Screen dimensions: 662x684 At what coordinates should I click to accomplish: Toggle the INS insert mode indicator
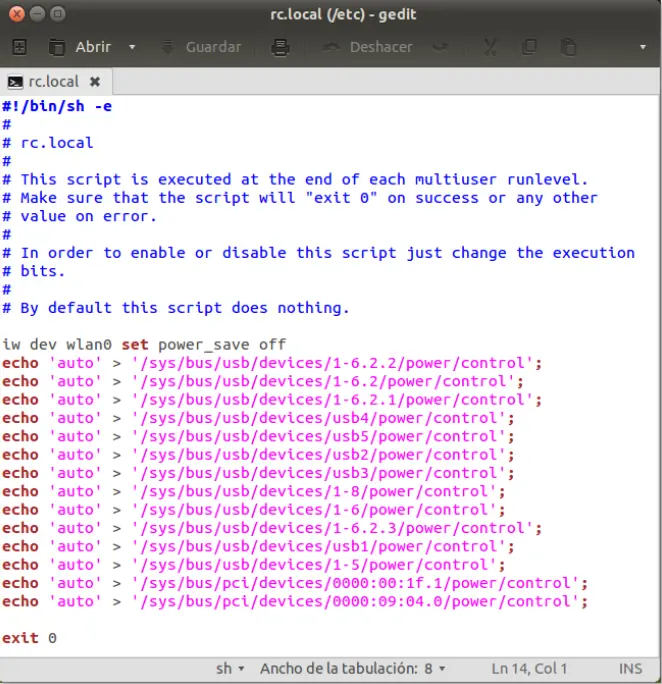(630, 668)
